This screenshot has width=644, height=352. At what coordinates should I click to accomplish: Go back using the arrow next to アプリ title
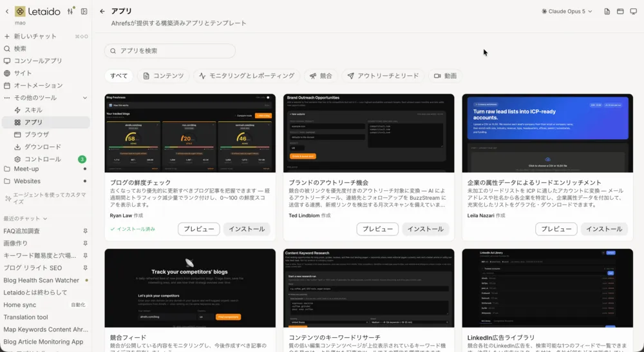click(x=102, y=12)
